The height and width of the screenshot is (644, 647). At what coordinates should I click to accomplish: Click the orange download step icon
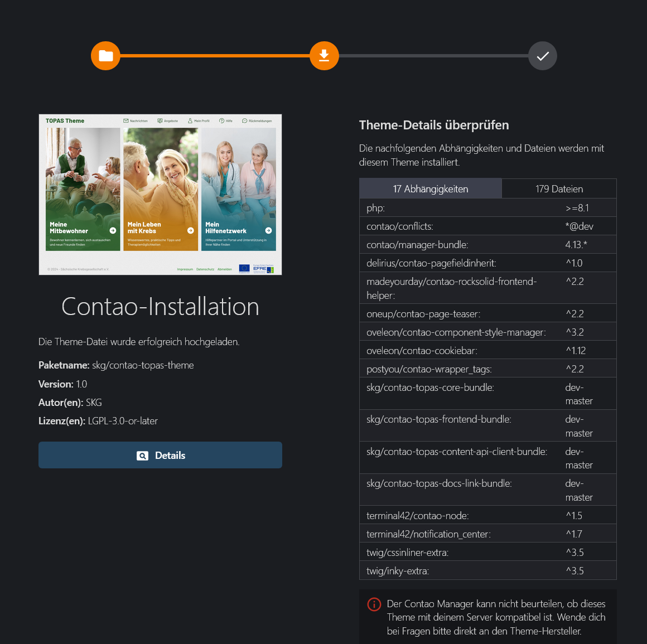click(x=324, y=56)
